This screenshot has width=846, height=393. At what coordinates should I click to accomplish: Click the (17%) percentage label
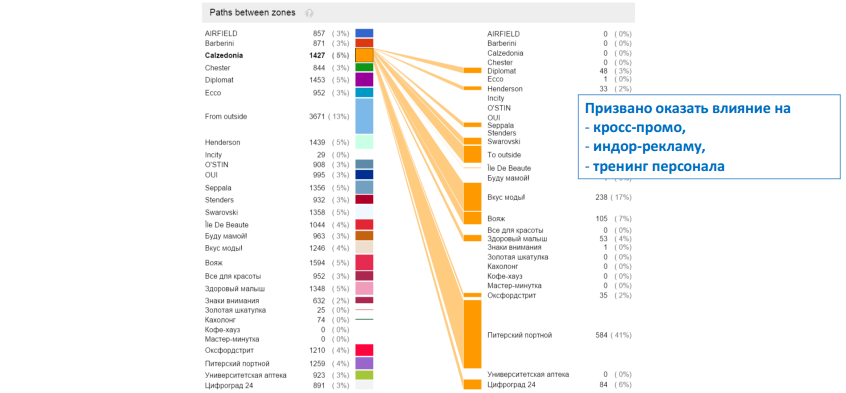pyautogui.click(x=621, y=197)
